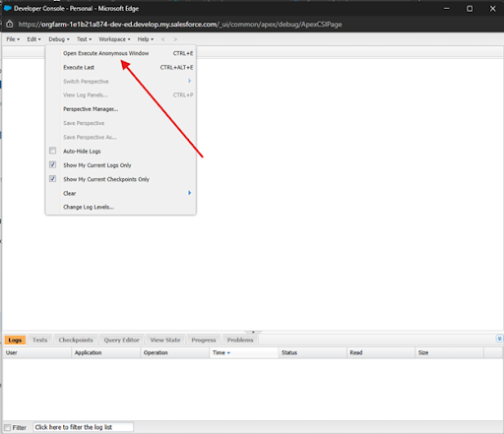Click Save Perspective entry
This screenshot has width=504, height=434.
pos(84,123)
